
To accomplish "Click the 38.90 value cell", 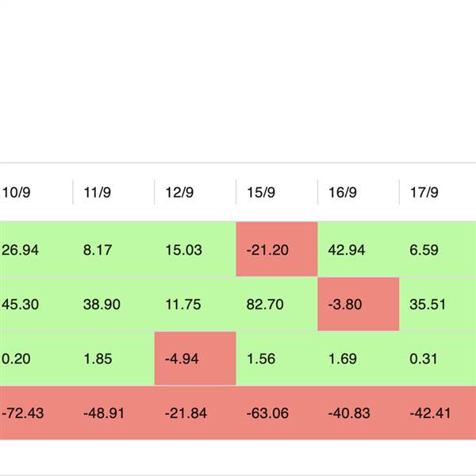I will [x=113, y=304].
